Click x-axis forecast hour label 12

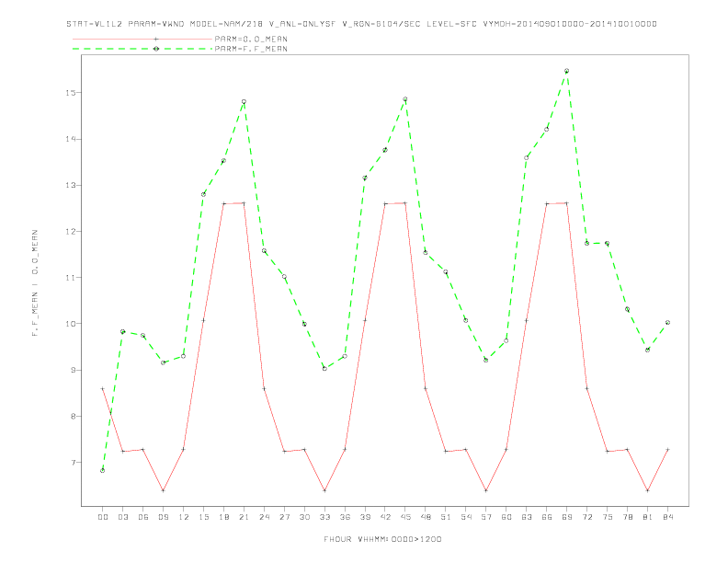tap(184, 517)
